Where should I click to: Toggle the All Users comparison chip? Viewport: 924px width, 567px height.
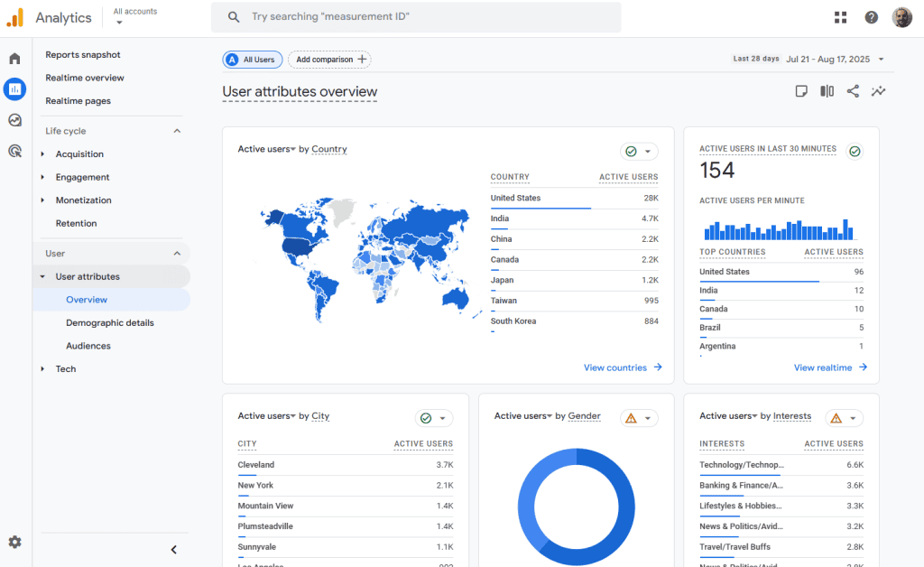(x=253, y=60)
